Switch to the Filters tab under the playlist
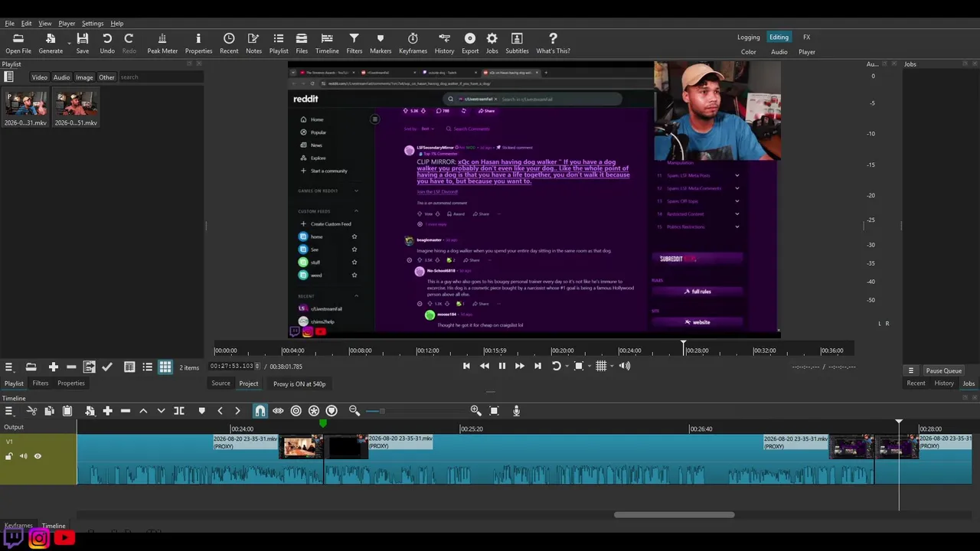Screen dimensions: 980x551 [41, 383]
